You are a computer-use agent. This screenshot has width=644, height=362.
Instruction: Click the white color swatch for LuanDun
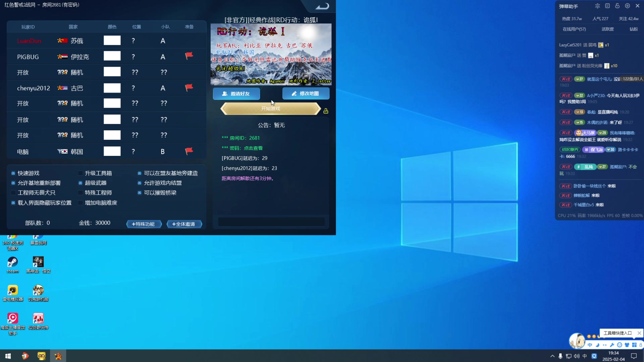click(x=112, y=41)
